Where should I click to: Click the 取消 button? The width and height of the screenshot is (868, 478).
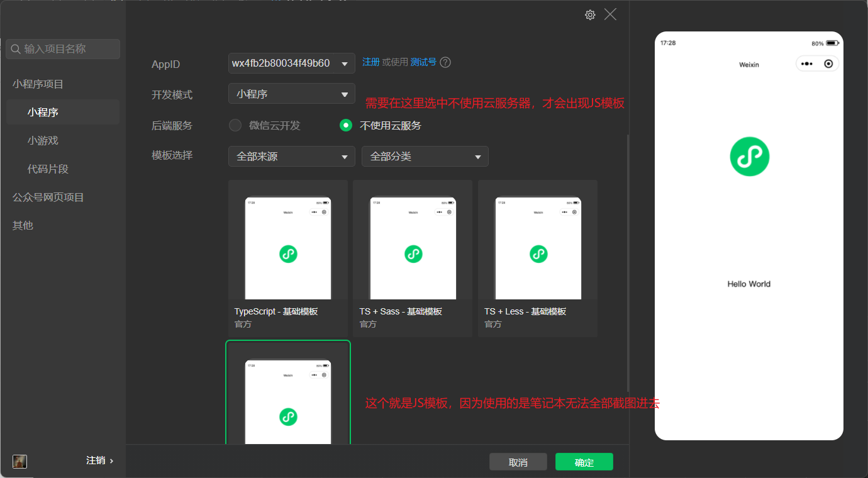[x=518, y=462]
